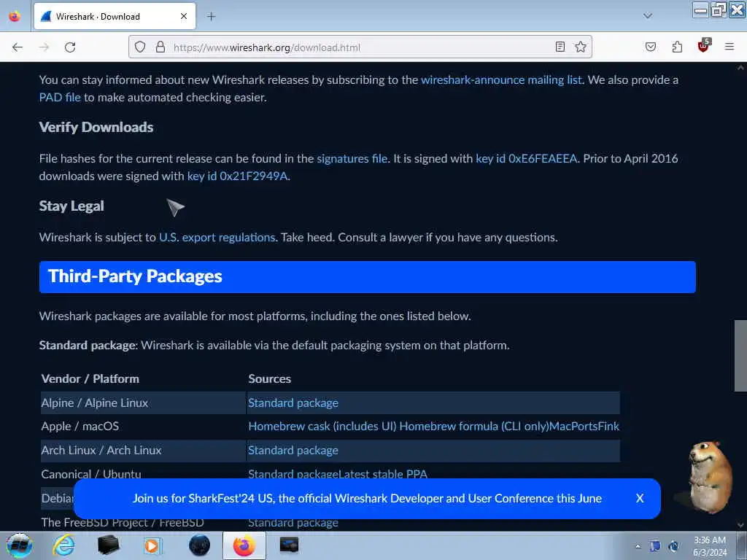
Task: Bookmark this page with the star
Action: pyautogui.click(x=580, y=47)
